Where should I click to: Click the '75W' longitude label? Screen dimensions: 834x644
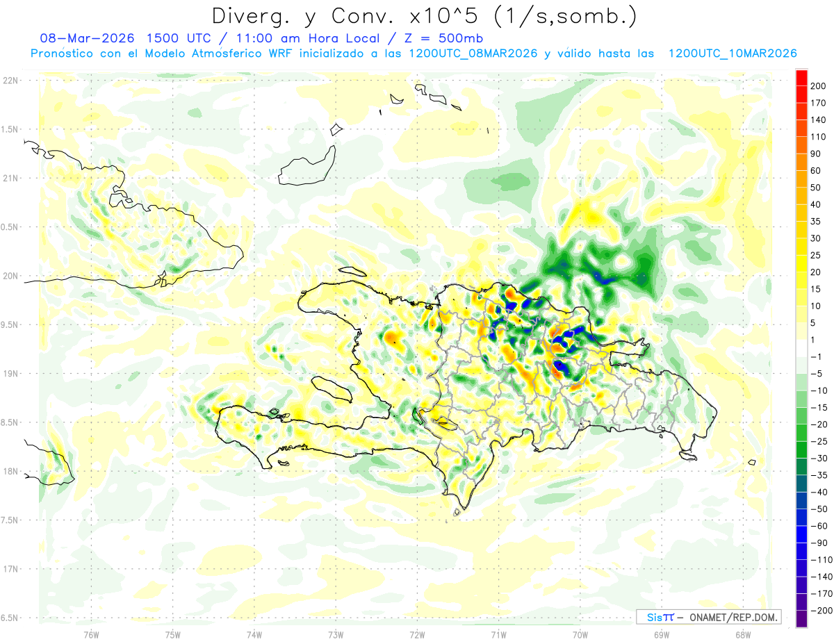173,634
